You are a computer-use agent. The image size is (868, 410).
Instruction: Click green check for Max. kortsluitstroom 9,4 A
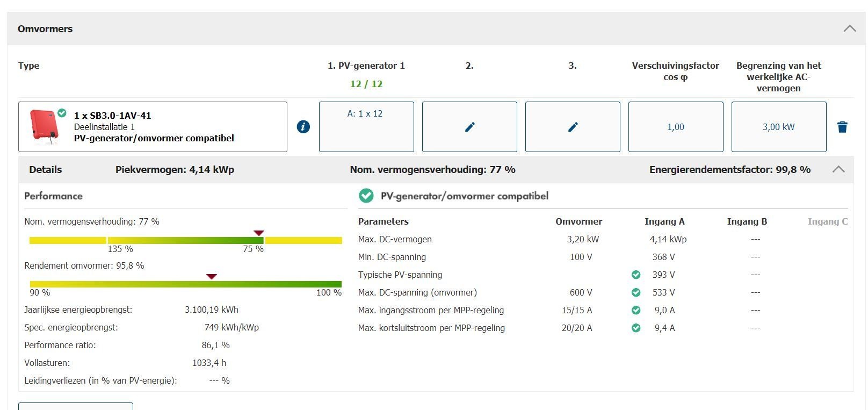636,328
